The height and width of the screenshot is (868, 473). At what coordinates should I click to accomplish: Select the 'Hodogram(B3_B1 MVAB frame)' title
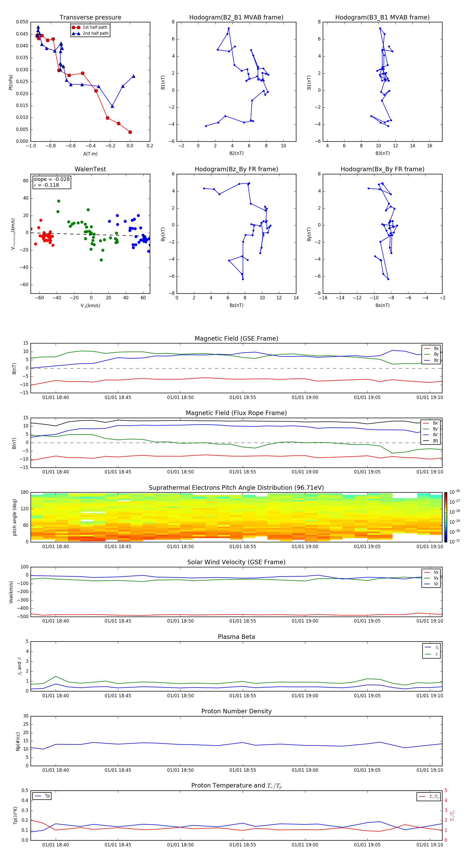(x=382, y=18)
